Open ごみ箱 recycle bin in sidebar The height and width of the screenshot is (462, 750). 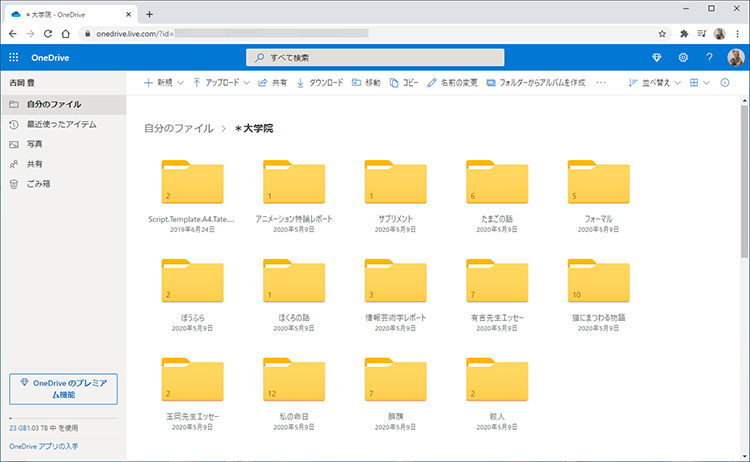40,184
